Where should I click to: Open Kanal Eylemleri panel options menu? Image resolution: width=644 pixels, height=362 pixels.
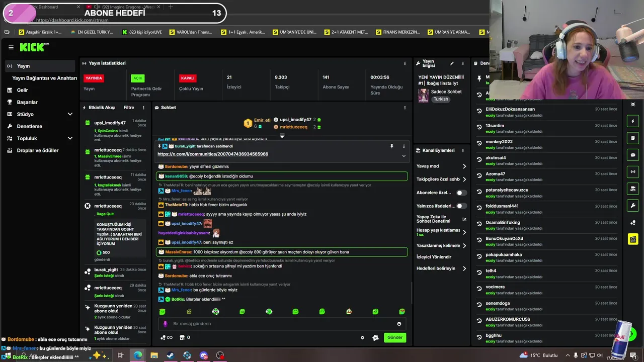[x=463, y=150]
